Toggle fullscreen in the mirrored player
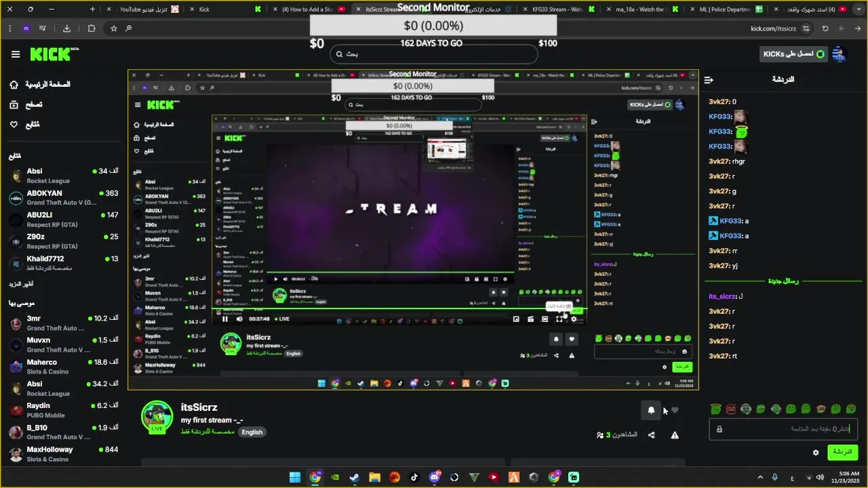 (559, 319)
